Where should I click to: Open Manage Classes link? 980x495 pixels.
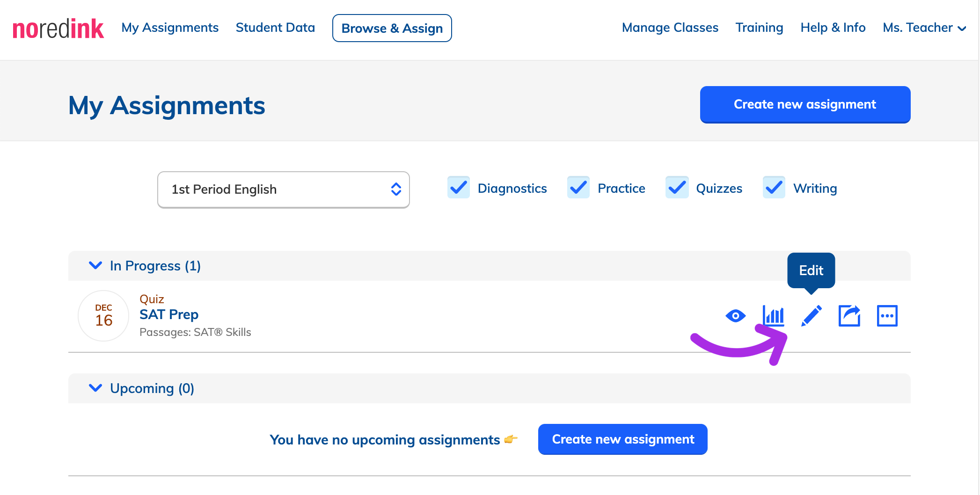pyautogui.click(x=670, y=28)
